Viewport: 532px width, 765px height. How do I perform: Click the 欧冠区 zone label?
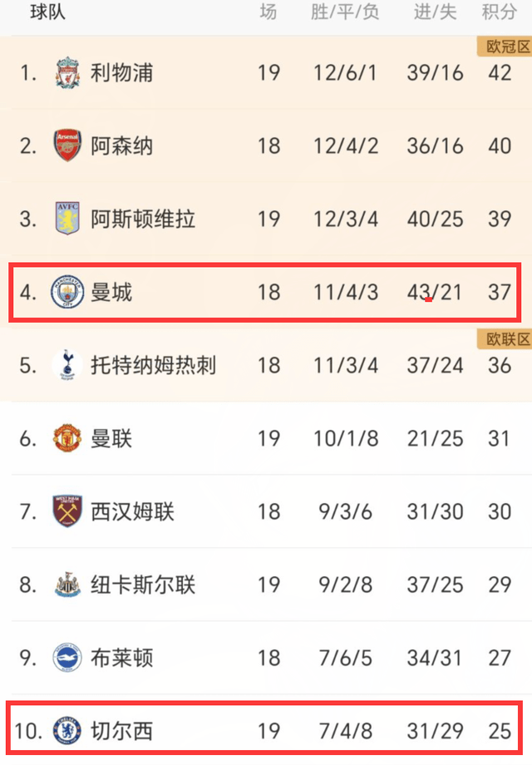[504, 47]
